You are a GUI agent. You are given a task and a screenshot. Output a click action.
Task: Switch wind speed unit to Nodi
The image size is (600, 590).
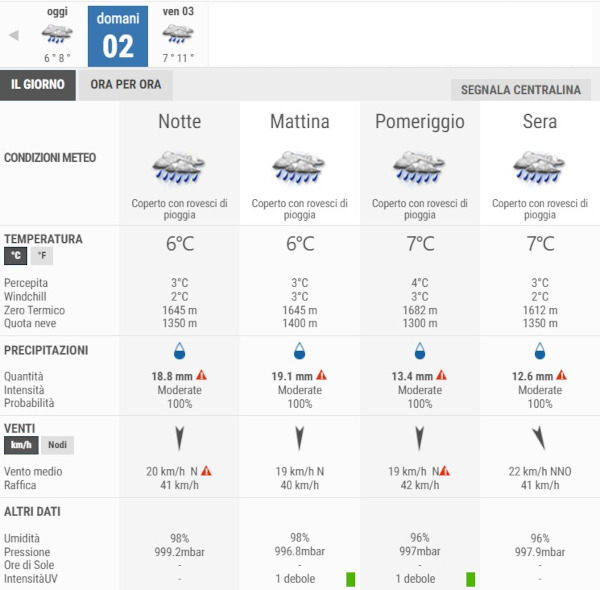tap(57, 445)
